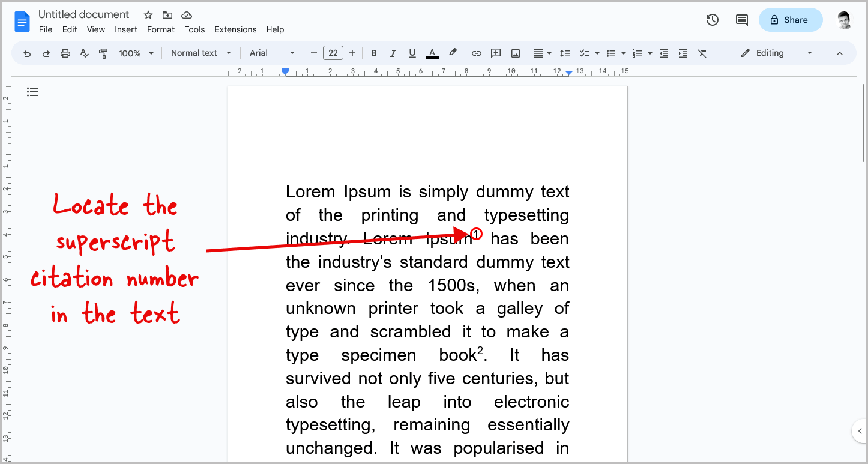Open the Insert menu
The width and height of the screenshot is (868, 464).
pos(126,29)
